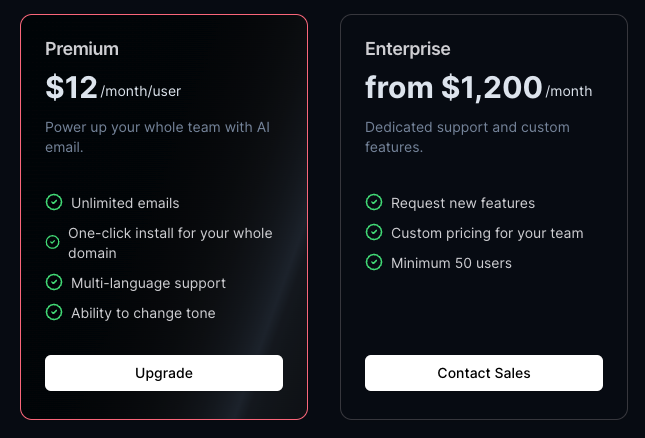
Task: Click checkmark icon beside One-click install
Action: click(x=54, y=242)
